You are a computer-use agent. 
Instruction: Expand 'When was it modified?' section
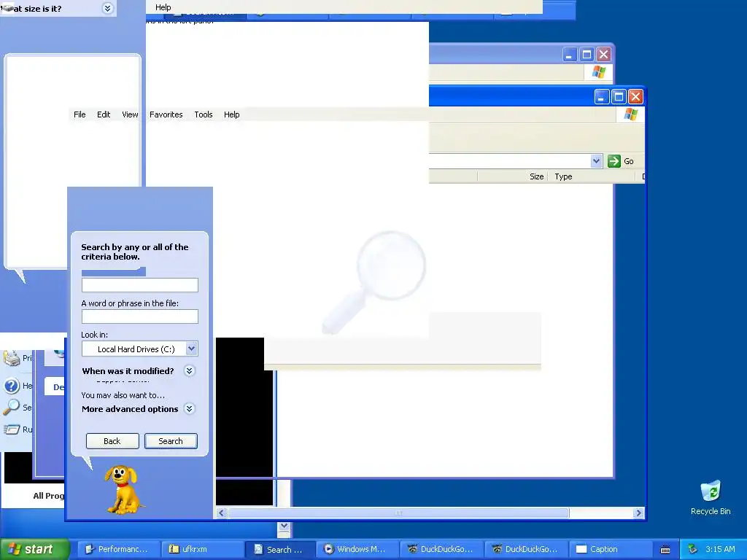coord(189,371)
